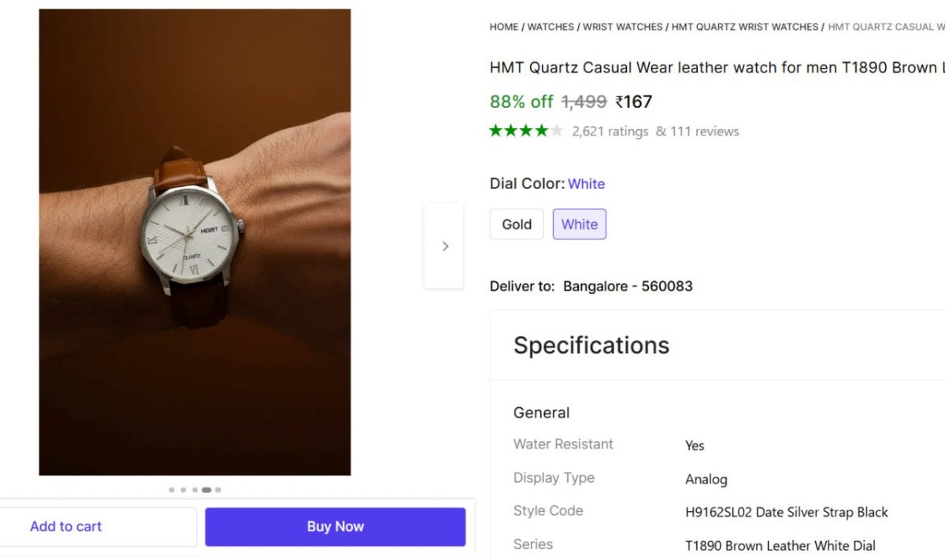The image size is (945, 560).
Task: Click the White link next to Dial Color
Action: click(x=587, y=184)
